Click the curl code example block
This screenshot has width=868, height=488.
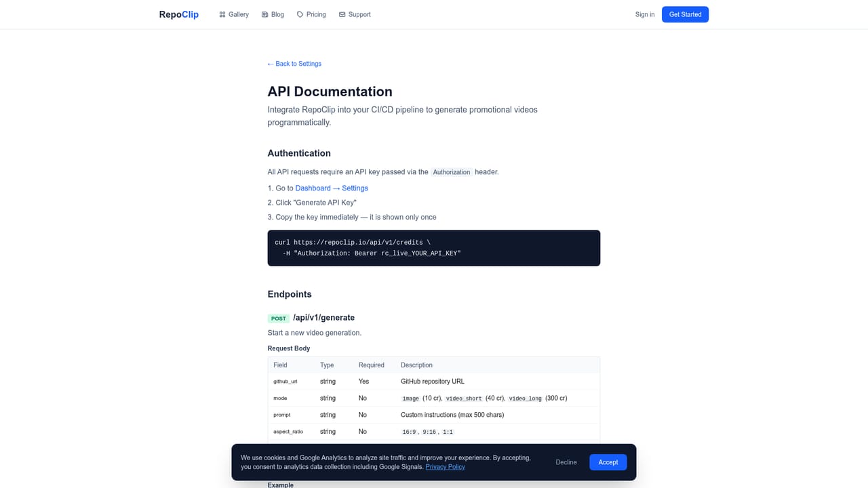(434, 248)
